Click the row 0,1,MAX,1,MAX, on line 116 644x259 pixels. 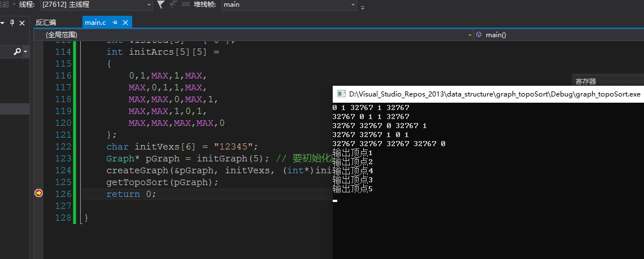coord(168,76)
